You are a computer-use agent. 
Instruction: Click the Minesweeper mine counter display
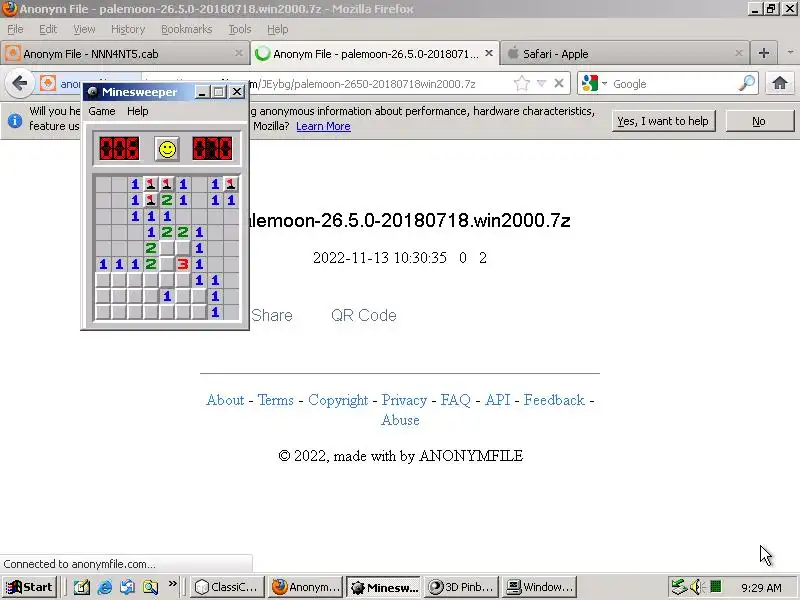coord(119,149)
